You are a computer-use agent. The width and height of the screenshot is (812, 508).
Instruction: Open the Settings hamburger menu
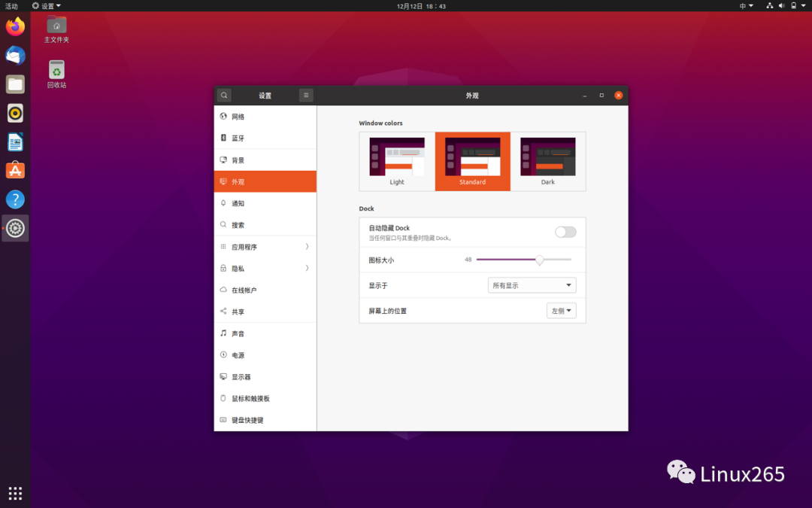click(x=306, y=96)
